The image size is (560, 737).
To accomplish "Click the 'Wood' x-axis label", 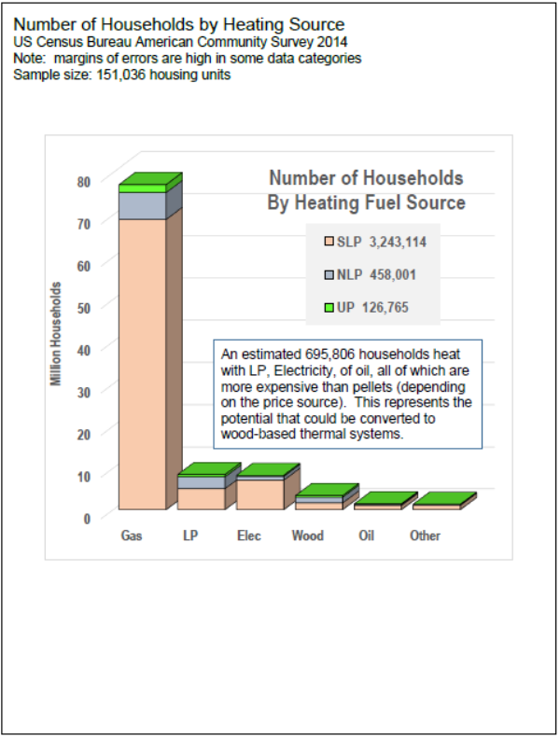I will coord(307,536).
